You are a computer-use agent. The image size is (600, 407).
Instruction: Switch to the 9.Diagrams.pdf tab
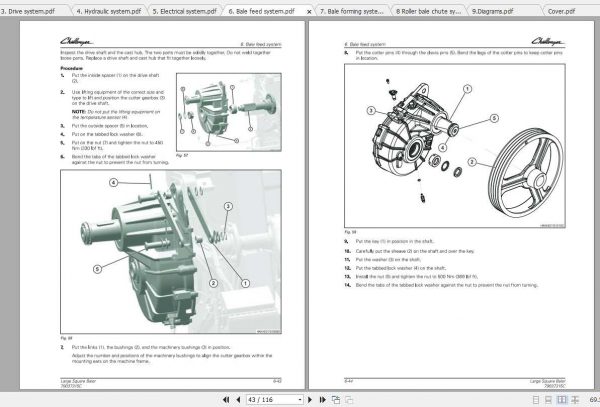click(x=492, y=11)
